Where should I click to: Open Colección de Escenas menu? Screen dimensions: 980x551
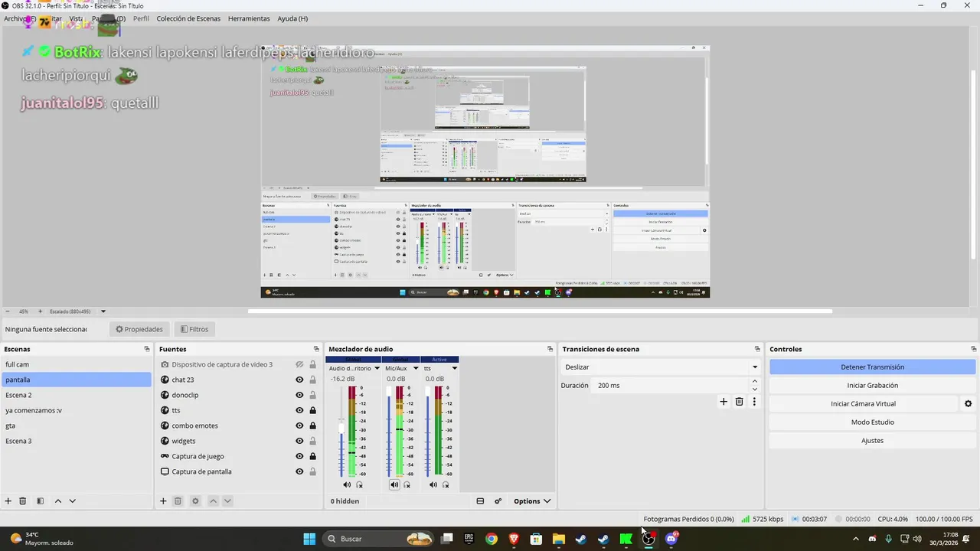(x=188, y=18)
